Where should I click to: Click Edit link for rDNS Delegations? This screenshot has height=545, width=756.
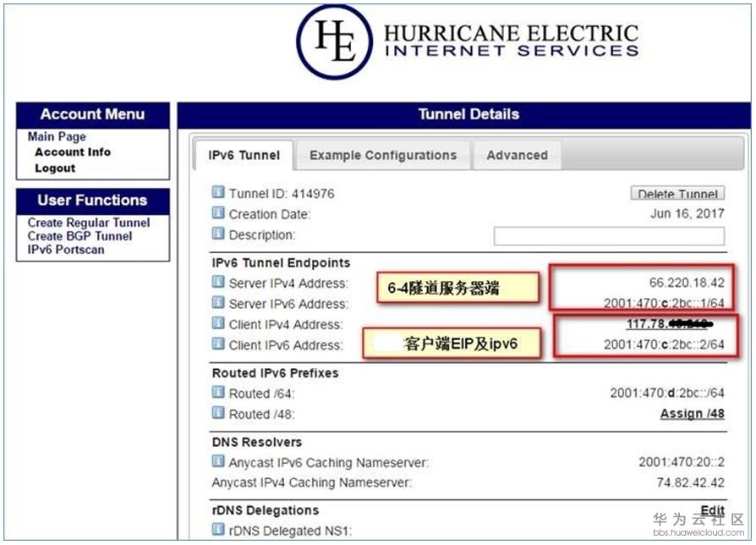click(713, 510)
